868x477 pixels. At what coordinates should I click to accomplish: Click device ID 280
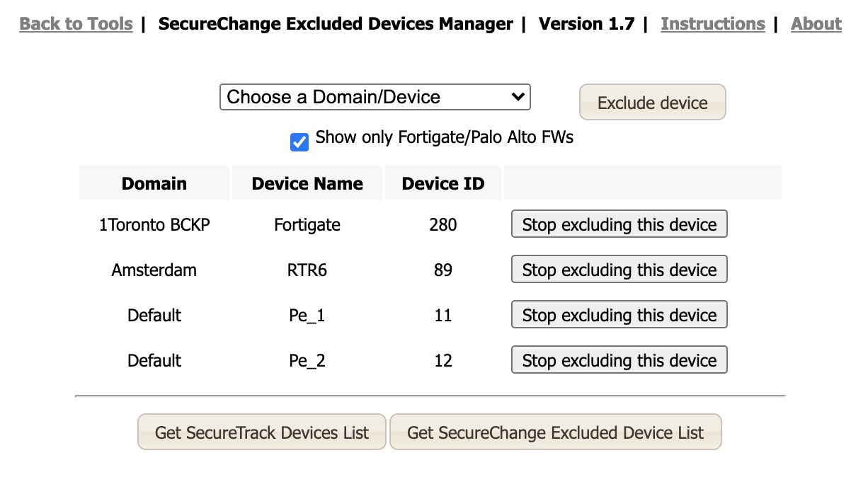point(443,224)
